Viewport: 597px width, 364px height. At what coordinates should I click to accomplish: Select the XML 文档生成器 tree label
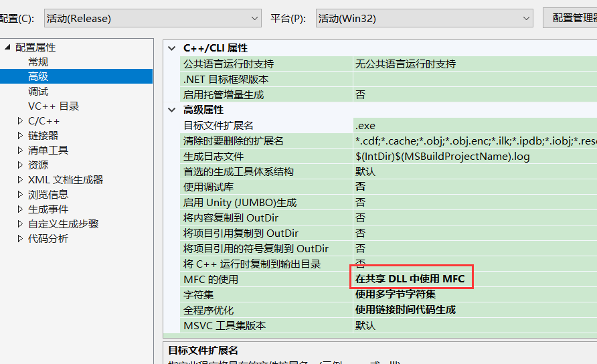(66, 180)
